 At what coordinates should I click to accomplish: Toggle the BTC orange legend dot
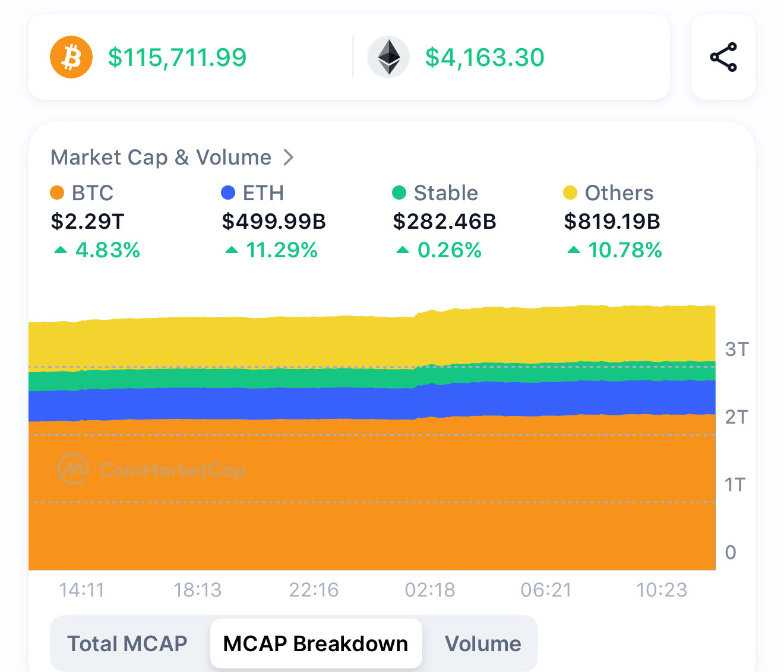pos(58,193)
